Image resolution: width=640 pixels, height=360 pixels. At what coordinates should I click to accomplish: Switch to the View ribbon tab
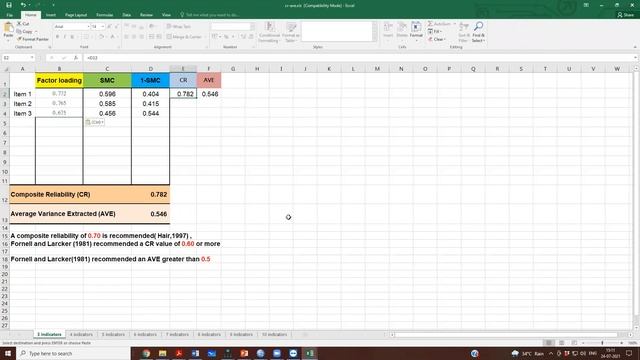166,15
